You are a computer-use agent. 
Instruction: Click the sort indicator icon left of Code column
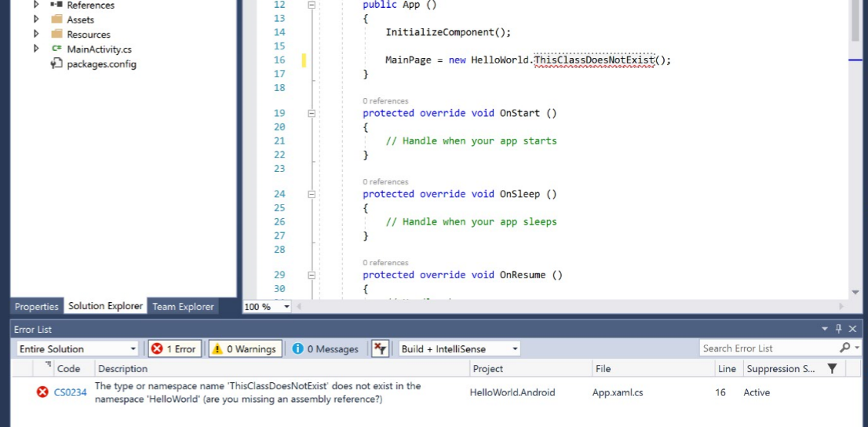tap(49, 364)
